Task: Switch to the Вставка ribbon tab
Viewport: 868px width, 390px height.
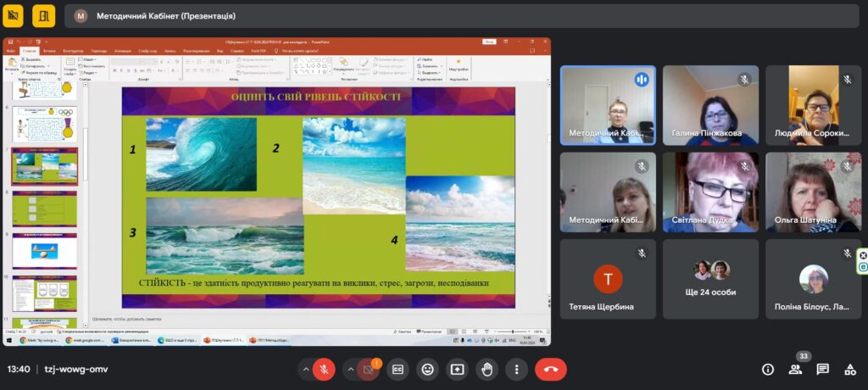Action: point(49,51)
